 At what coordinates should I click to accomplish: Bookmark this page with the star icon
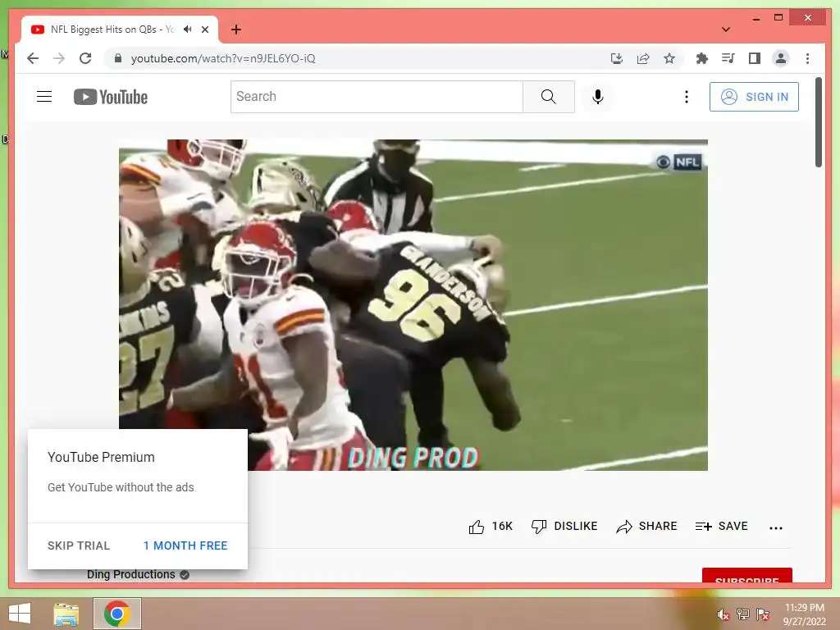[669, 58]
